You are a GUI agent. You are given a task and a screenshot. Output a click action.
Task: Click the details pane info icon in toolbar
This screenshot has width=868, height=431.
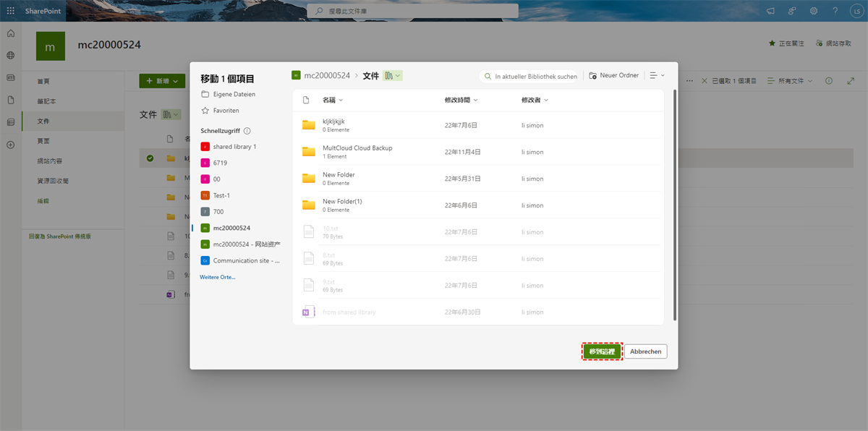829,81
